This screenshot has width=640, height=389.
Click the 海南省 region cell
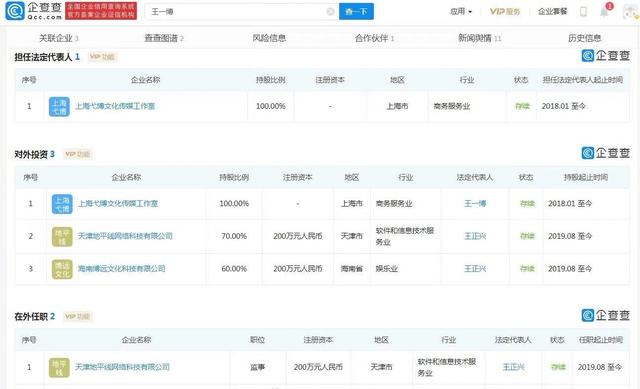point(352,269)
